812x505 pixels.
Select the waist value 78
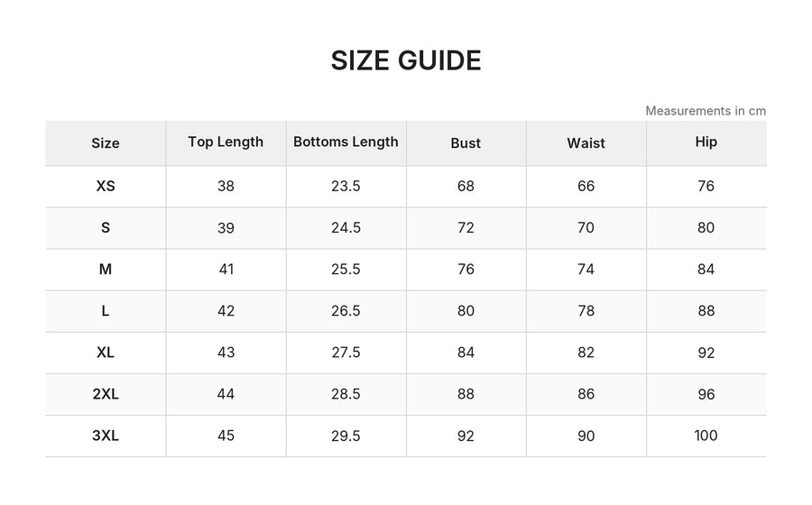point(586,310)
